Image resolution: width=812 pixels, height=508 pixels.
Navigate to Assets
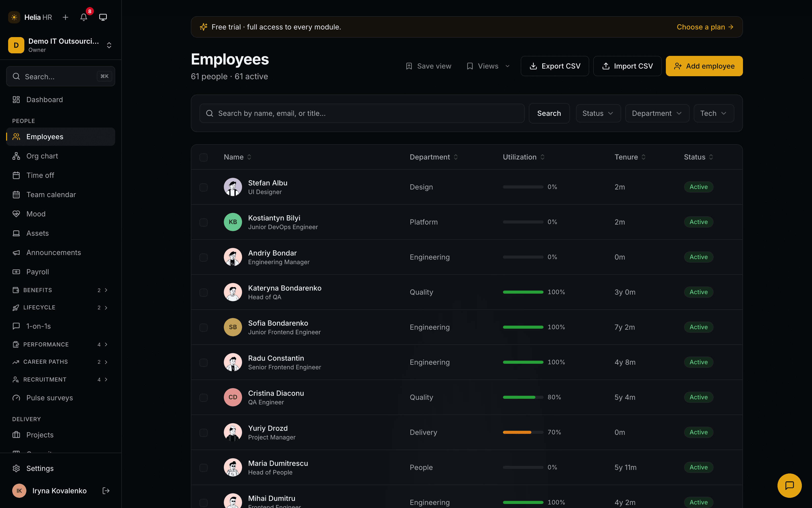click(61, 233)
